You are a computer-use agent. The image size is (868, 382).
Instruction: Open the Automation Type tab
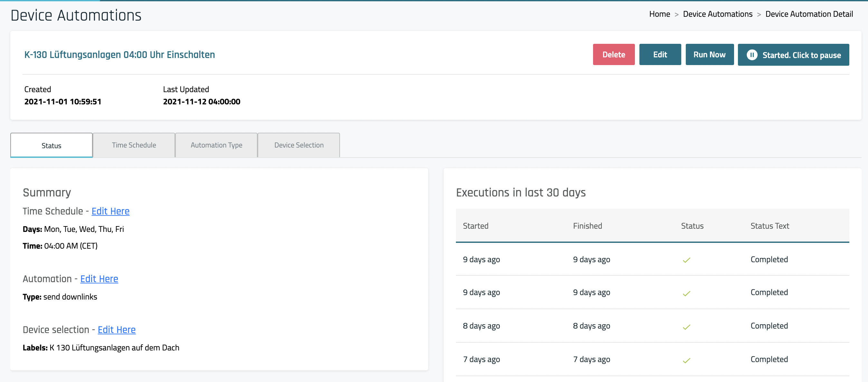216,145
